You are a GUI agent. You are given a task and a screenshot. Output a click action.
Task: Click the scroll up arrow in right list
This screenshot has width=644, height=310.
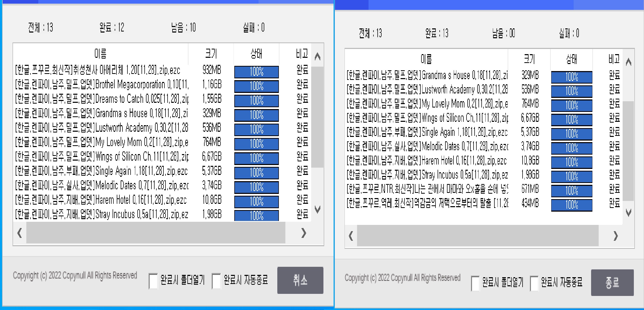point(628,62)
